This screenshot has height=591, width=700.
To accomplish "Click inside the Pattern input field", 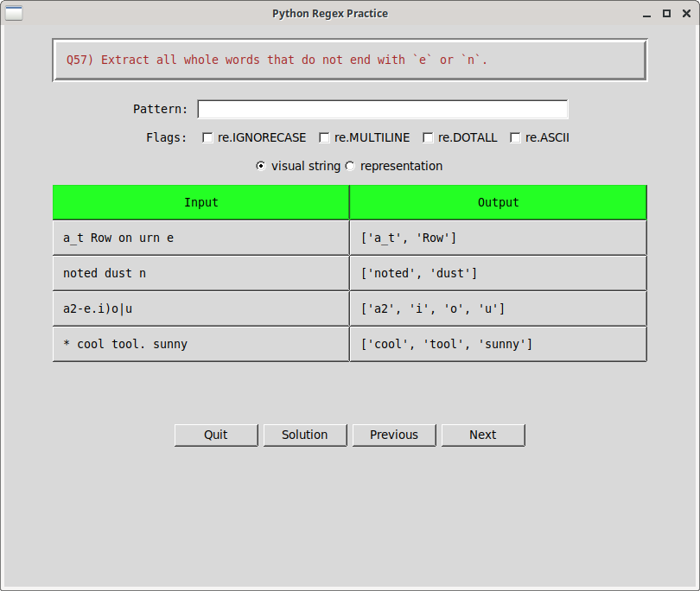I will click(x=383, y=109).
